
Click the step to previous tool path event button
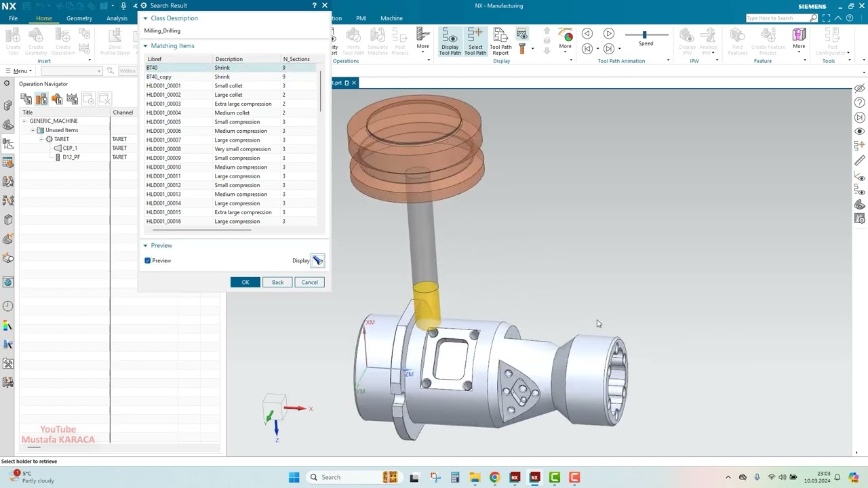(587, 49)
